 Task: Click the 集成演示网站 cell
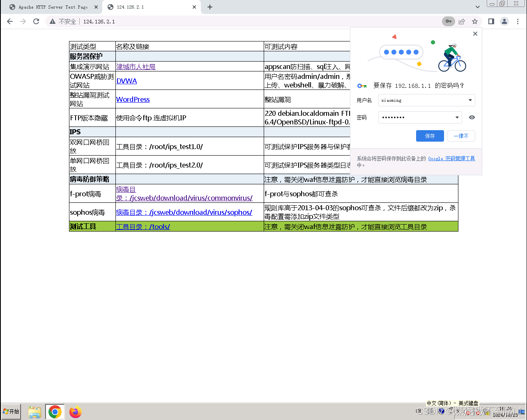click(x=92, y=67)
